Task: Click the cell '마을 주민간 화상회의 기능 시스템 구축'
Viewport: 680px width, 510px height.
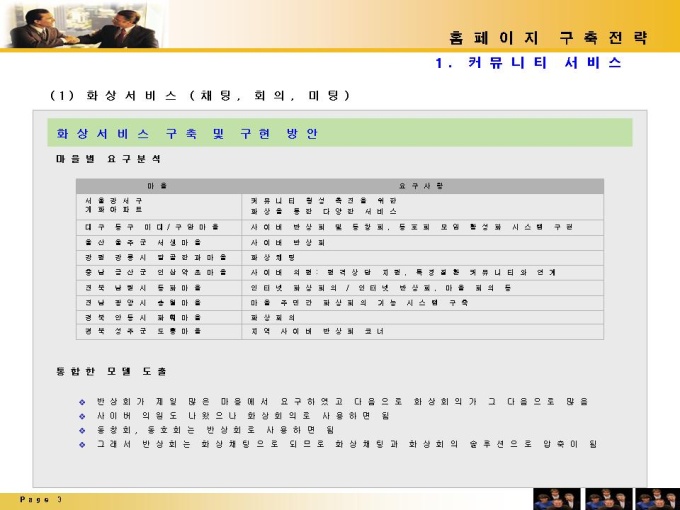Action: [x=422, y=303]
